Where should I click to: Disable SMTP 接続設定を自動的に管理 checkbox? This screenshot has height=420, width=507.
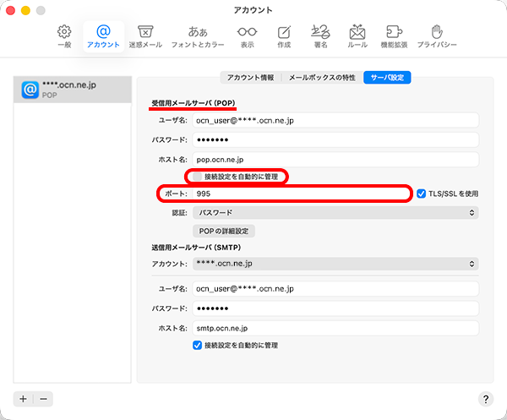point(198,345)
